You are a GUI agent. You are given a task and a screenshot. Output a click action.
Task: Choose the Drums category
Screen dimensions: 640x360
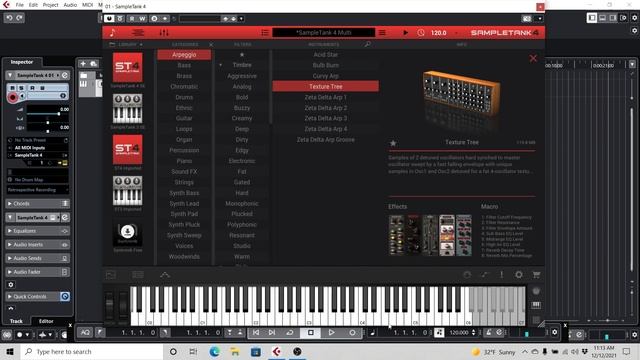(x=184, y=97)
